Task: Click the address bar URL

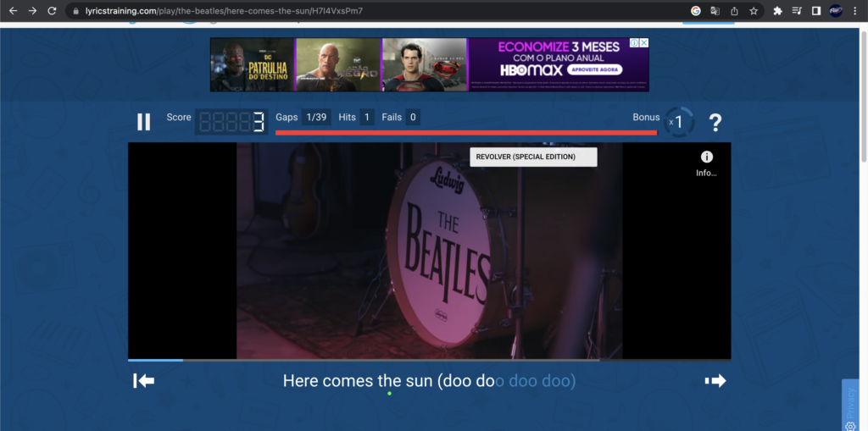Action: point(224,10)
